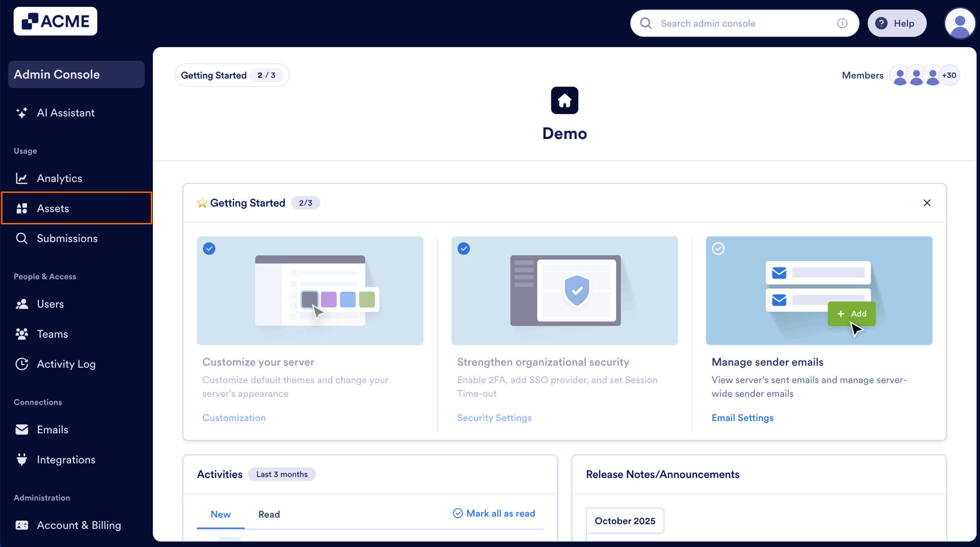This screenshot has width=980, height=547.
Task: Open the Users page
Action: (x=50, y=304)
